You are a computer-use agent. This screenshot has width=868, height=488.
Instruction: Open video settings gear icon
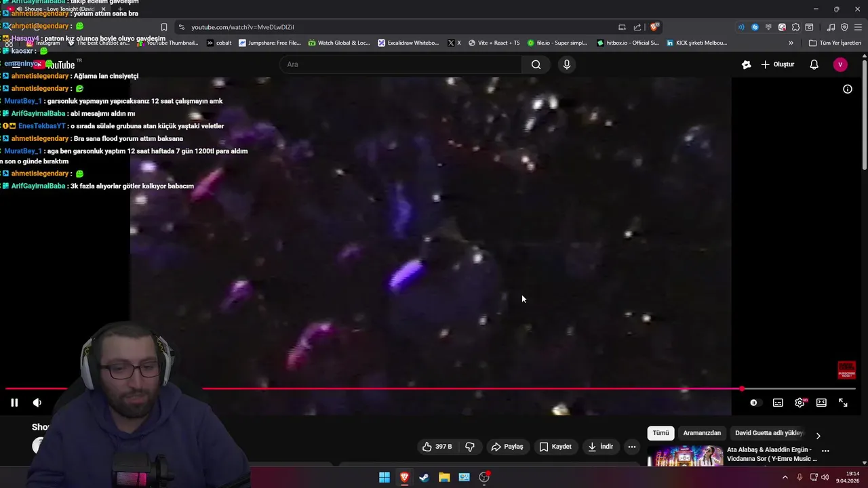(800, 403)
